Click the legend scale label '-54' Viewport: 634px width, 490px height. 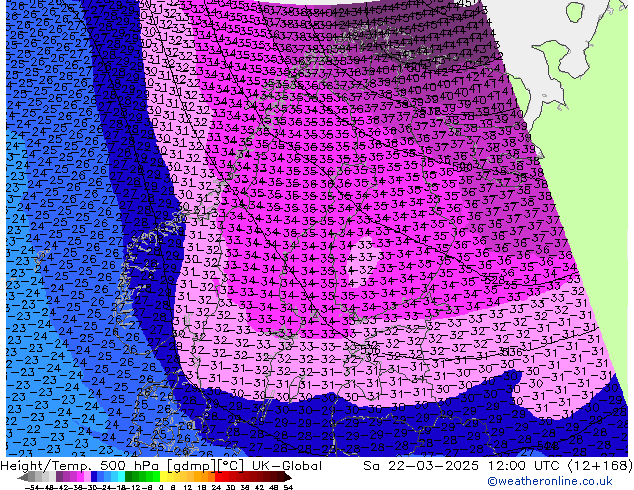tap(32, 487)
